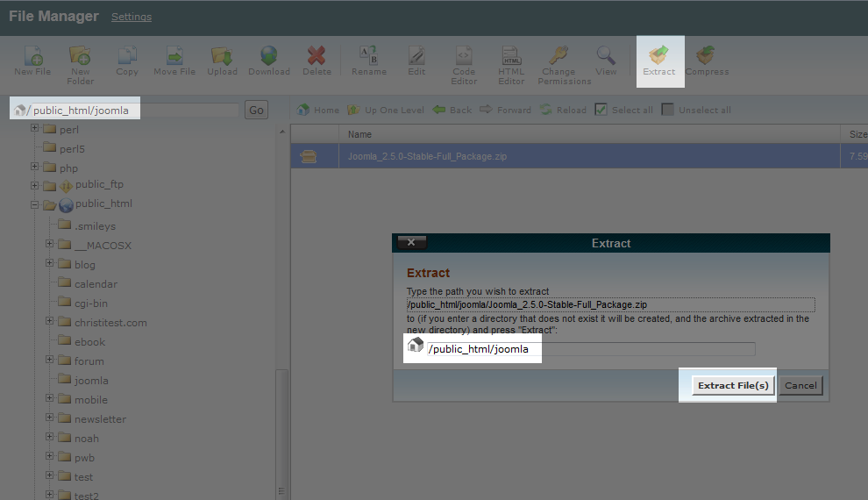868x500 pixels.
Task: Click the extraction destination path field
Action: (590, 349)
